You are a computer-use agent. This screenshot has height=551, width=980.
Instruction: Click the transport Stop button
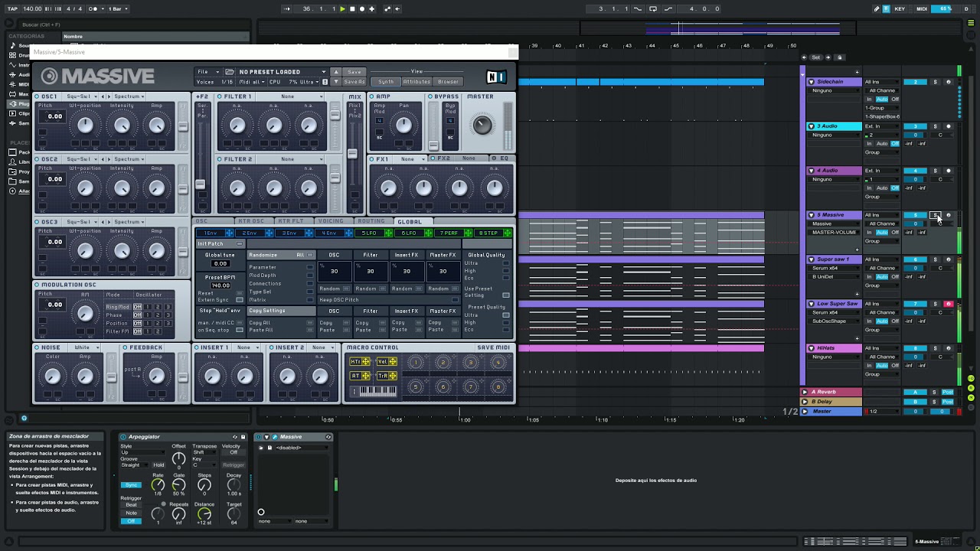click(x=352, y=9)
